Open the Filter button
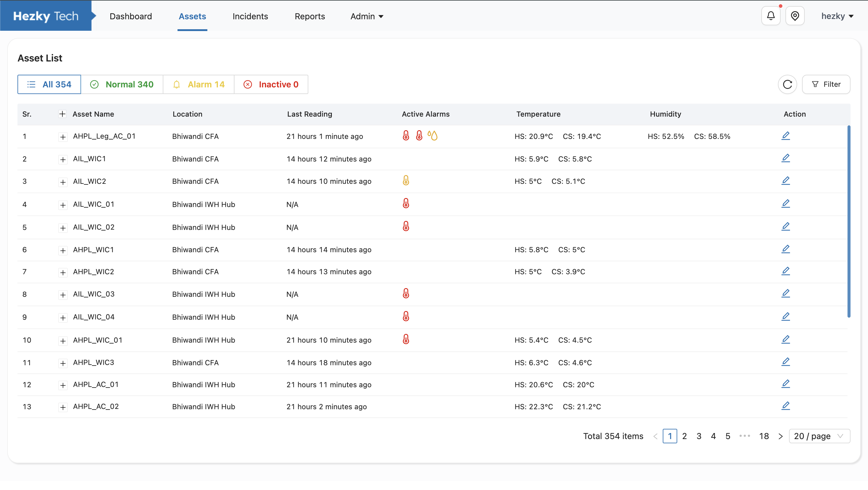This screenshot has height=490, width=868. (x=826, y=84)
